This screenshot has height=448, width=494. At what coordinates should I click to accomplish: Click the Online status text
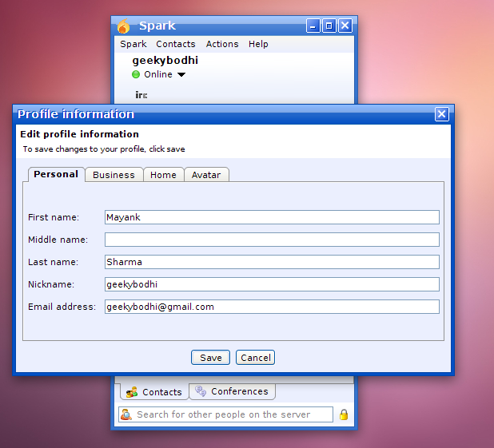[158, 74]
